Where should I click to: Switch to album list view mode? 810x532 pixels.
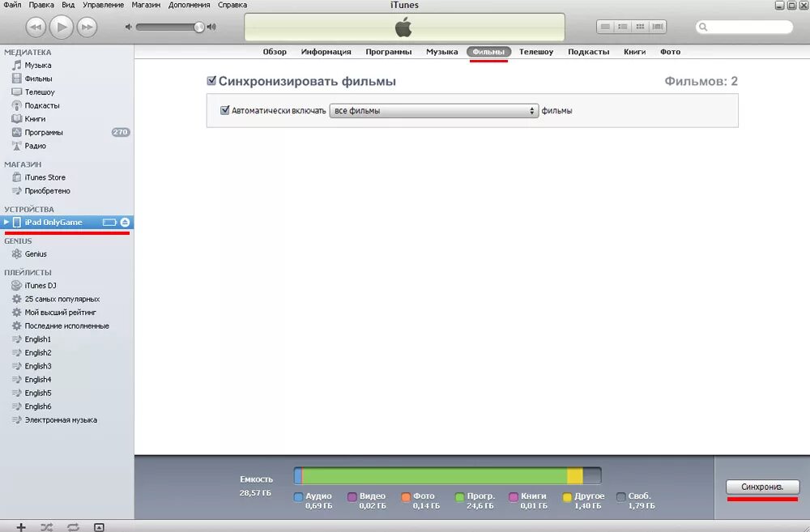pyautogui.click(x=623, y=27)
